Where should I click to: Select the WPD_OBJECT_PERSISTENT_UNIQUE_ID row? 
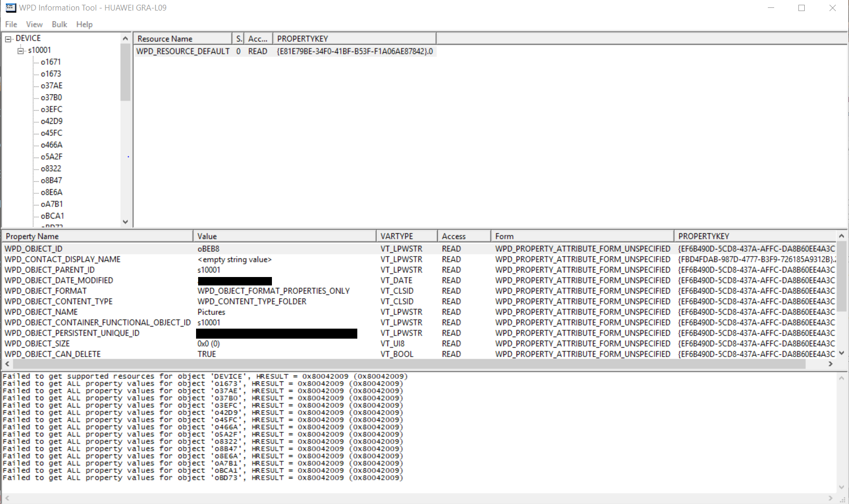point(419,333)
